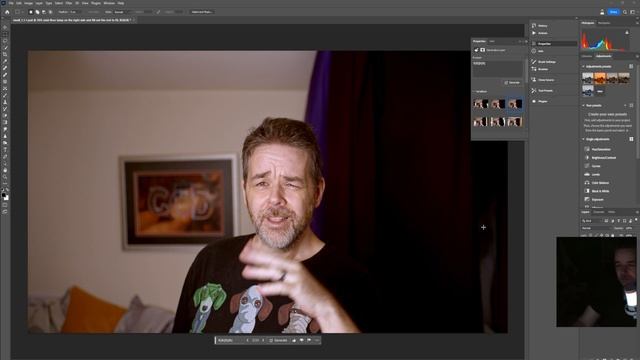The height and width of the screenshot is (360, 640).
Task: Open the layer blend mode dropdown
Action: pyautogui.click(x=596, y=228)
